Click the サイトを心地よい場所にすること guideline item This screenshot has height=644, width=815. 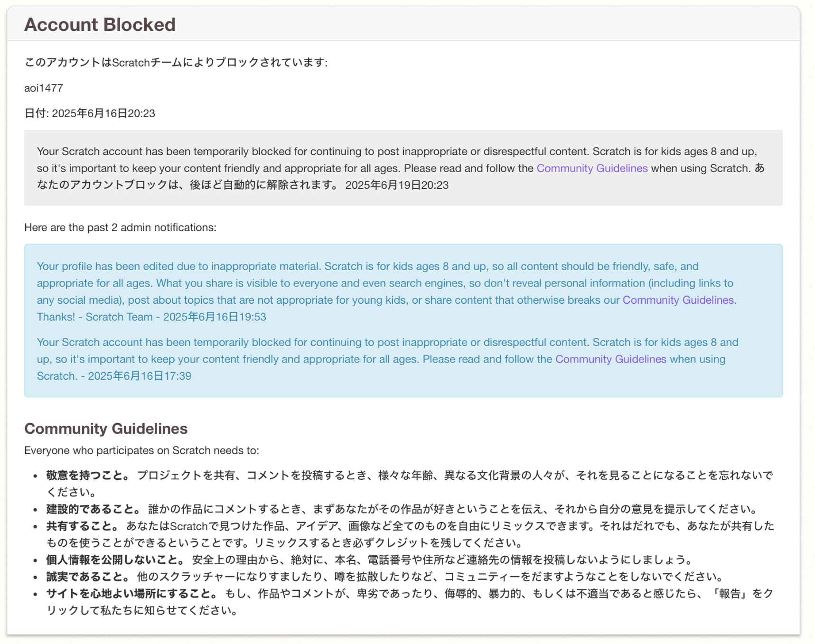pos(410,602)
